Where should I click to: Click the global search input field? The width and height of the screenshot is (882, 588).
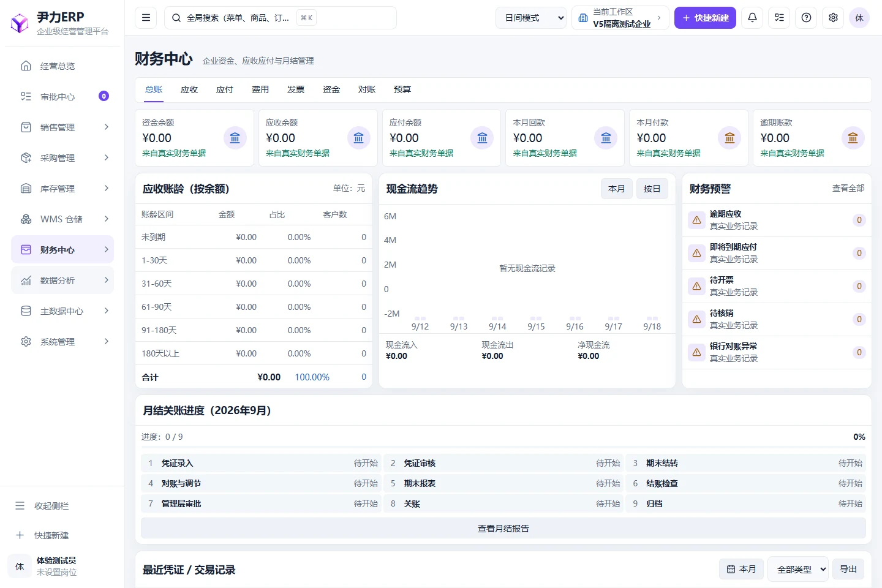pos(281,18)
